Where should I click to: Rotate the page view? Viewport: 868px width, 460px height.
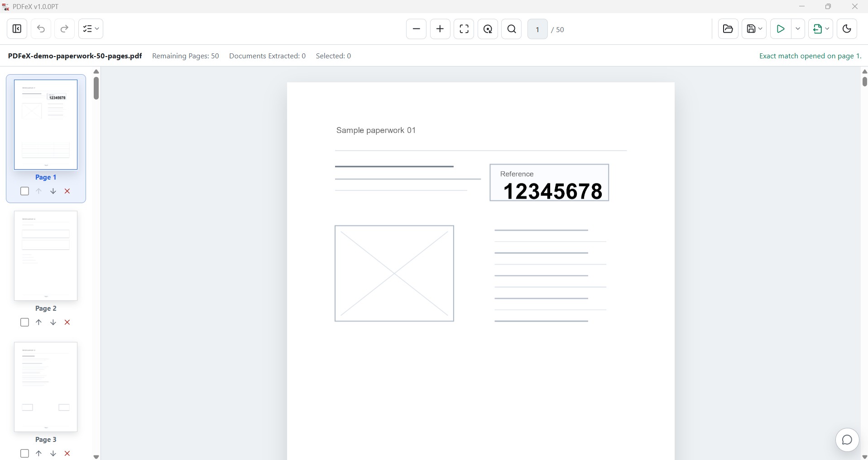(488, 29)
